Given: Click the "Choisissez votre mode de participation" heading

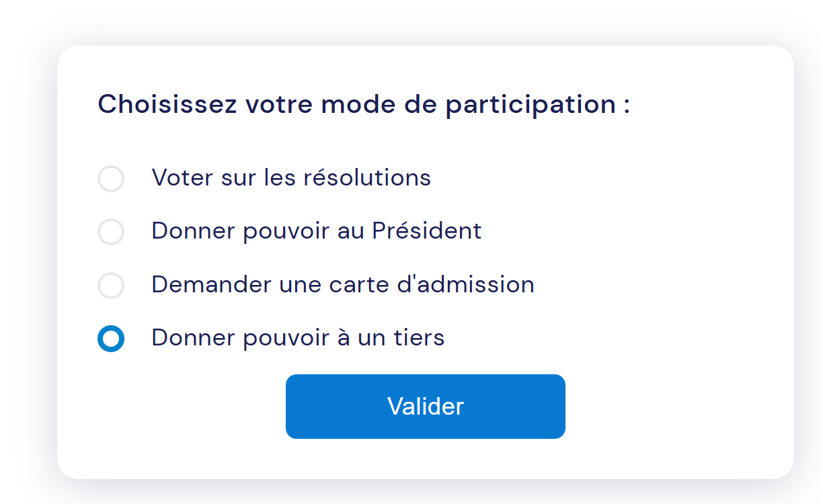Looking at the screenshot, I should point(363,105).
